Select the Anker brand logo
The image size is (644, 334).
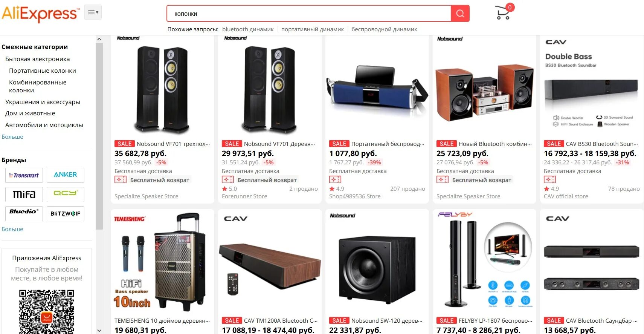pos(66,175)
